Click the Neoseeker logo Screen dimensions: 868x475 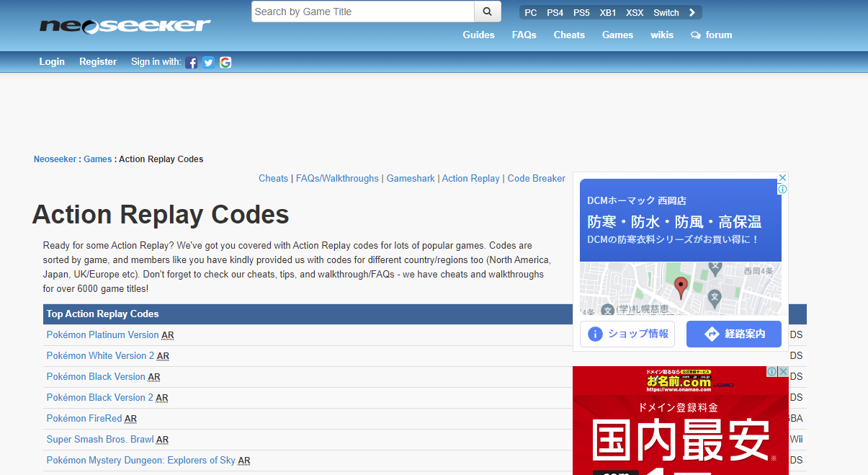(125, 26)
